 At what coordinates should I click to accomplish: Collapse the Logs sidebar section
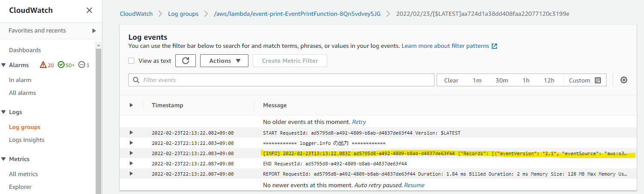click(x=4, y=112)
